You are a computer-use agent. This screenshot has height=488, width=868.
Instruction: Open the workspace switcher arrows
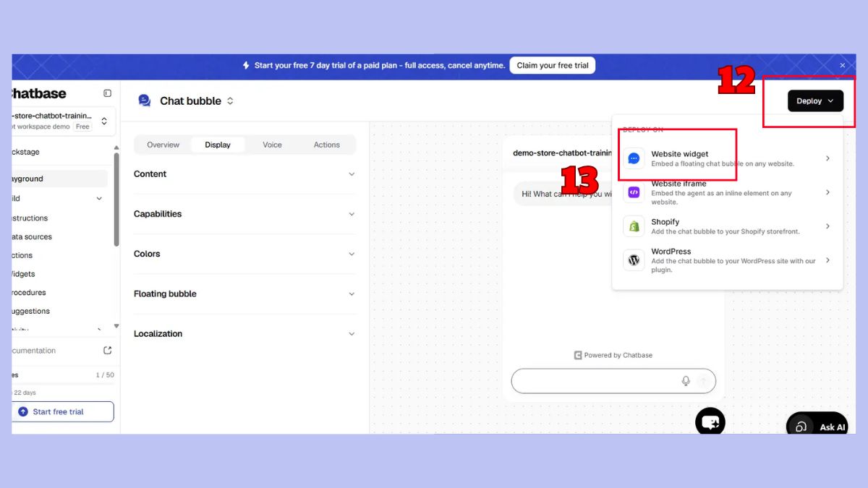[x=104, y=121]
